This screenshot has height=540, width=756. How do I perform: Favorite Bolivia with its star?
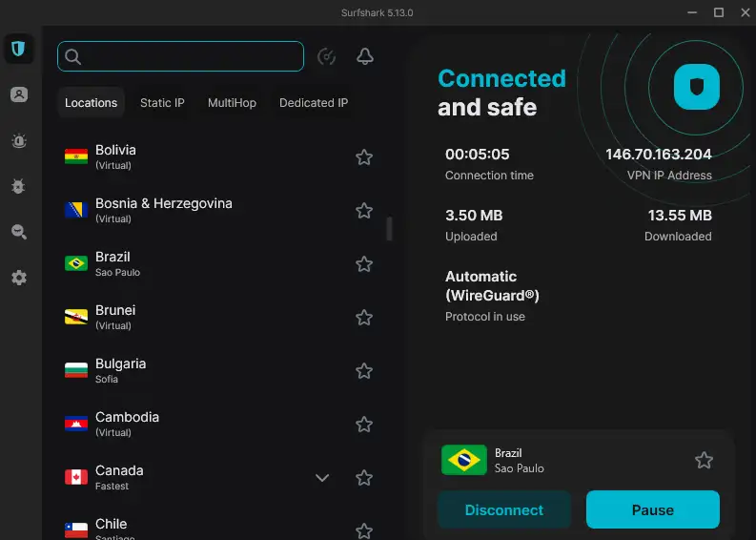tap(364, 157)
